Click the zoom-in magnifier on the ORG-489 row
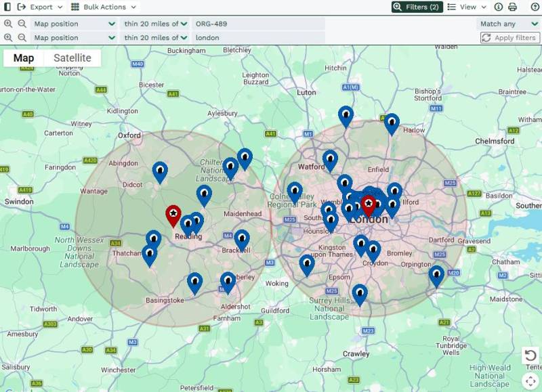This screenshot has width=542, height=392. [8, 24]
